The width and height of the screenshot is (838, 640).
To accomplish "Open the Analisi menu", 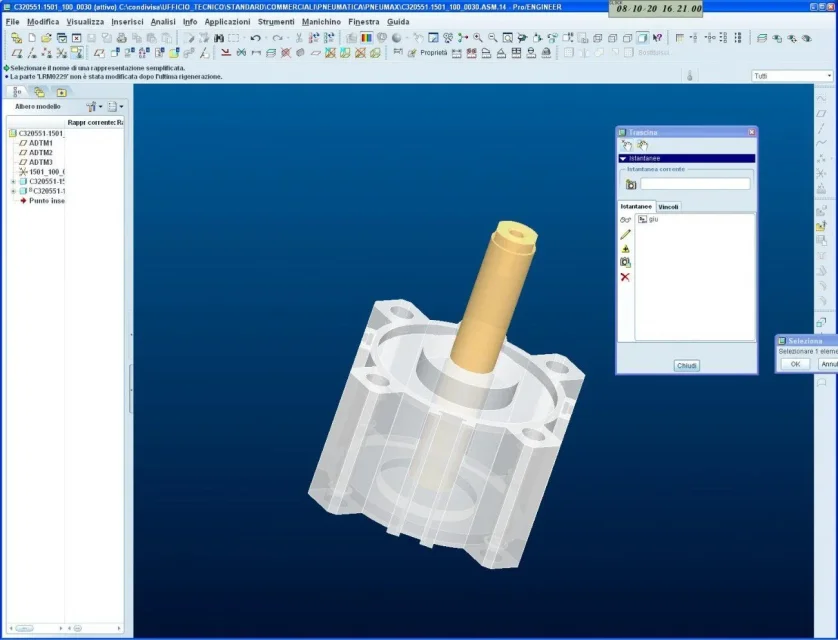I will point(162,22).
